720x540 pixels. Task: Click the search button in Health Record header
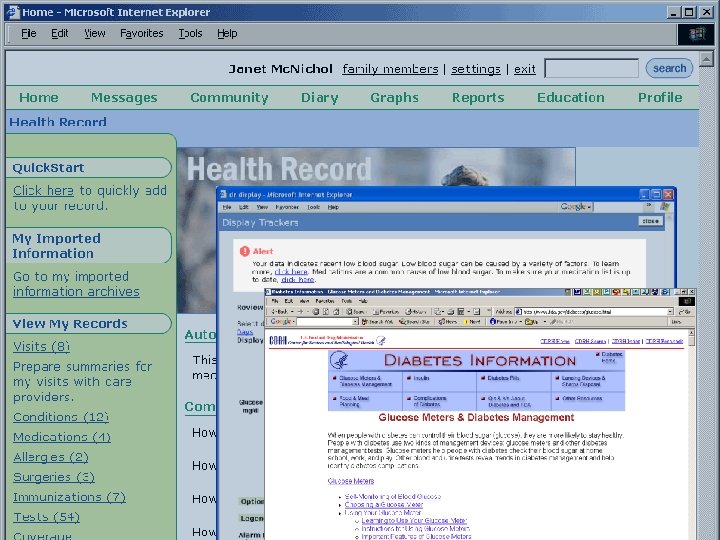click(x=669, y=68)
